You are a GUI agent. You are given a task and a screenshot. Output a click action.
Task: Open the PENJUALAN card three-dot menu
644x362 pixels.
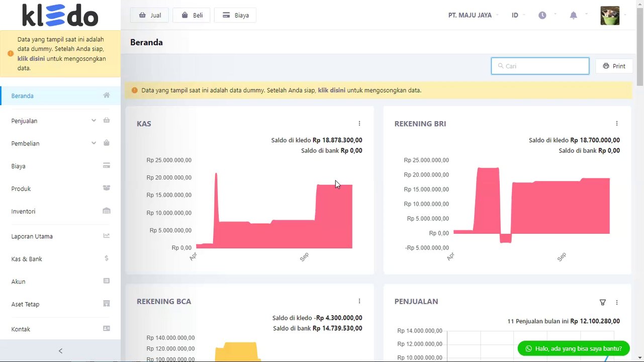tap(617, 303)
